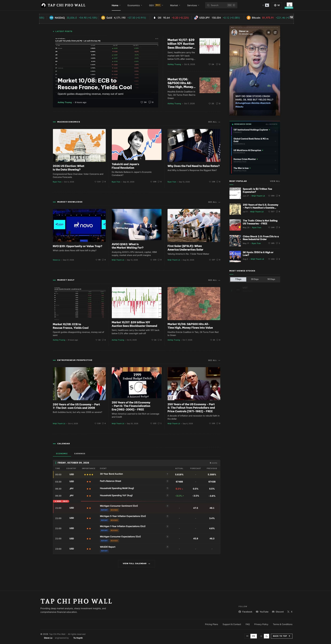
Task: Click the Bitcoin ticker icon
Action: (x=248, y=18)
